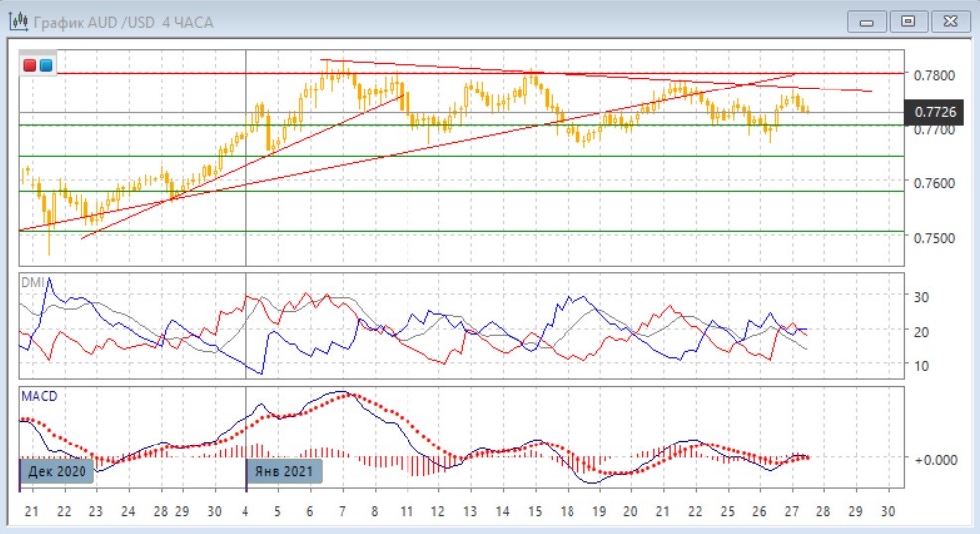Image resolution: width=980 pixels, height=534 pixels.
Task: Select the DMI indicator label
Action: tap(33, 283)
